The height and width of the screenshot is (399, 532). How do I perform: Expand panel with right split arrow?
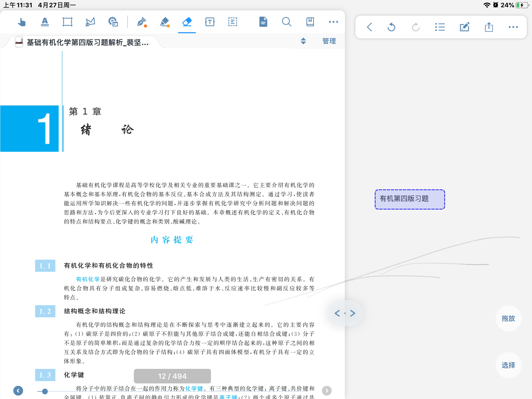(353, 313)
